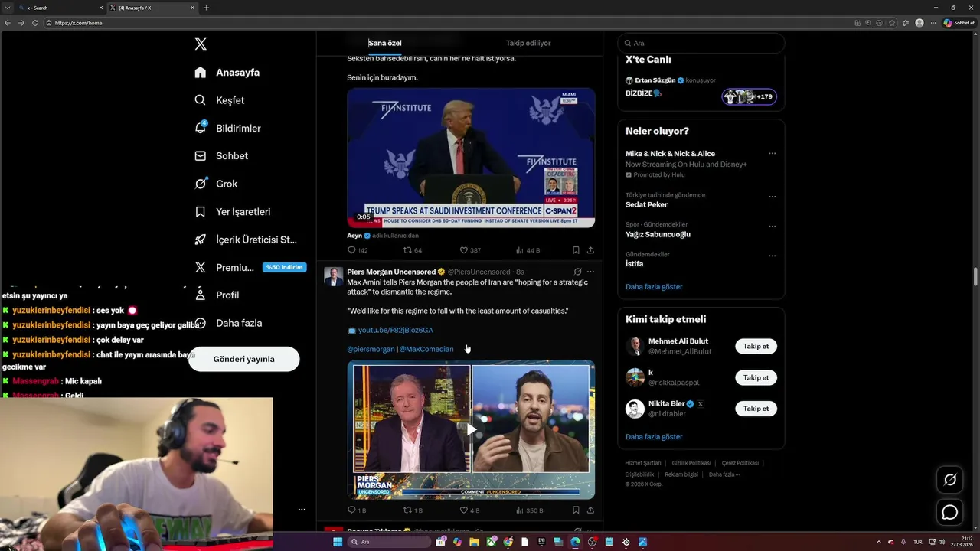This screenshot has width=980, height=551.
Task: Open Profil page
Action: pyautogui.click(x=217, y=295)
